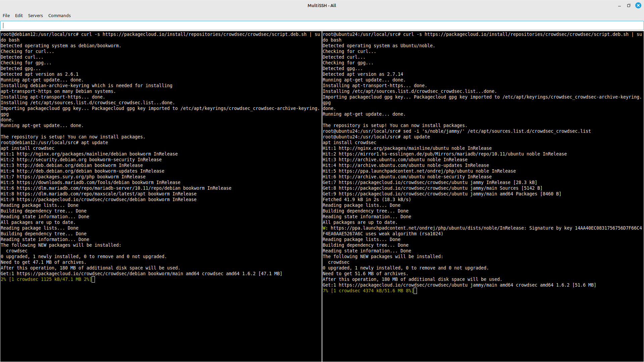Screen dimensions: 644x362
Task: Focus the broadcast command input field
Action: click(x=322, y=25)
